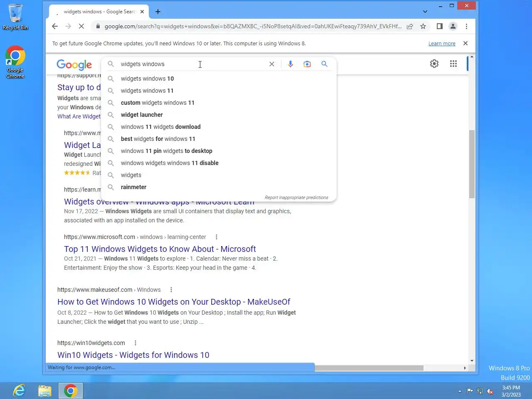Select suggestion 'windows 11 pin widgets to desktop'
The width and height of the screenshot is (532, 399).
pyautogui.click(x=219, y=151)
